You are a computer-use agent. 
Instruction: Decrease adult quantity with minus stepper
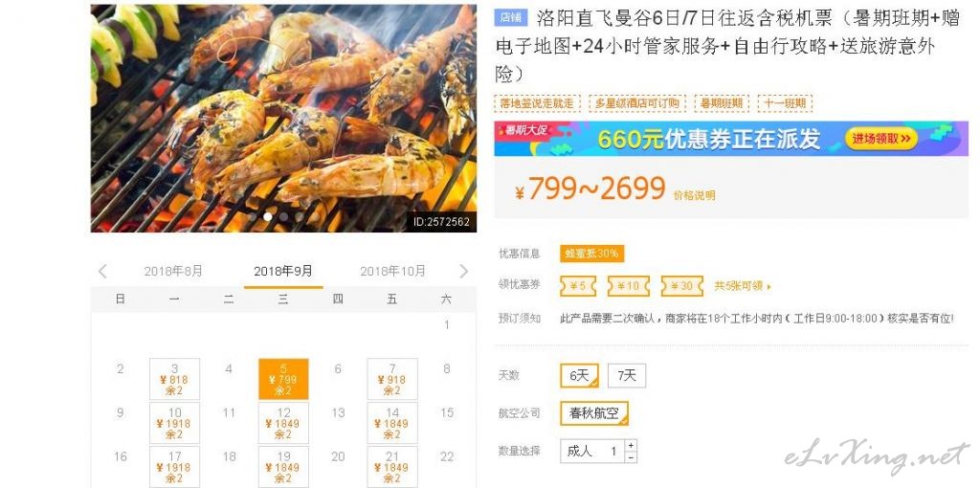(631, 456)
